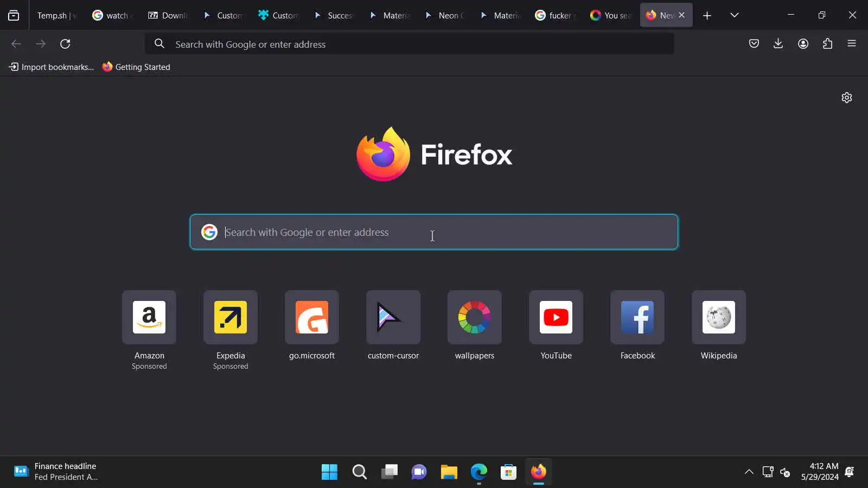Viewport: 868px width, 488px height.
Task: Launch Microsoft Edge from the taskbar
Action: (x=478, y=472)
